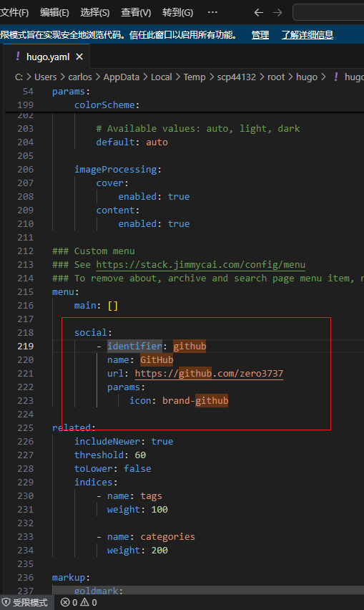Screen dimensions: 364x610
Task: Click the 管理 link in banner
Action: click(260, 35)
